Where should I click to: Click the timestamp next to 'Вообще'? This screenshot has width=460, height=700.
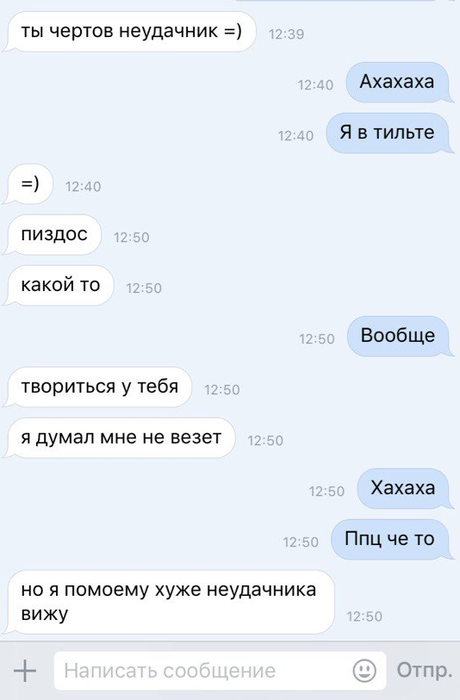(x=317, y=339)
